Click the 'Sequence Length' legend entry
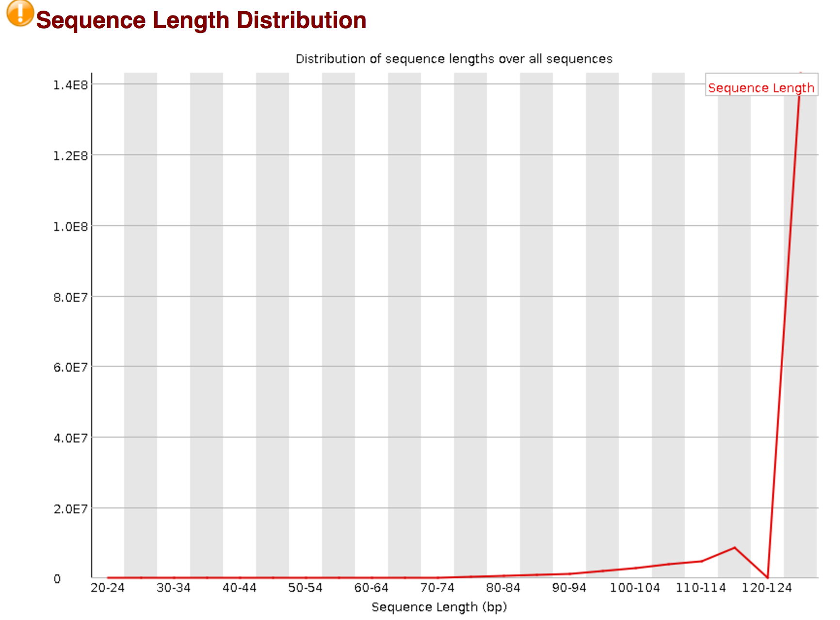Image resolution: width=840 pixels, height=620 pixels. tap(761, 88)
